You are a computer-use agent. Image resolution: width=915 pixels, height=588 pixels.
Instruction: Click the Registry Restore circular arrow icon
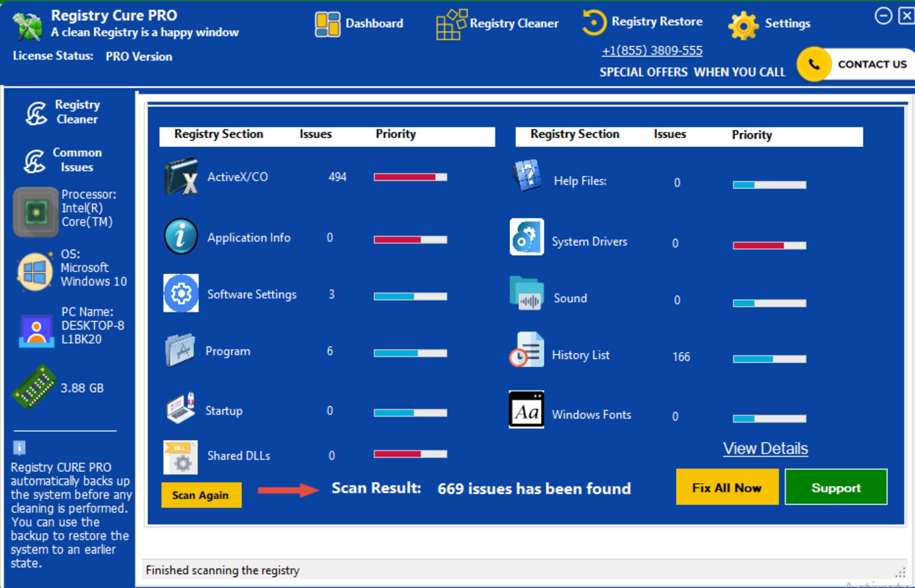[x=594, y=23]
